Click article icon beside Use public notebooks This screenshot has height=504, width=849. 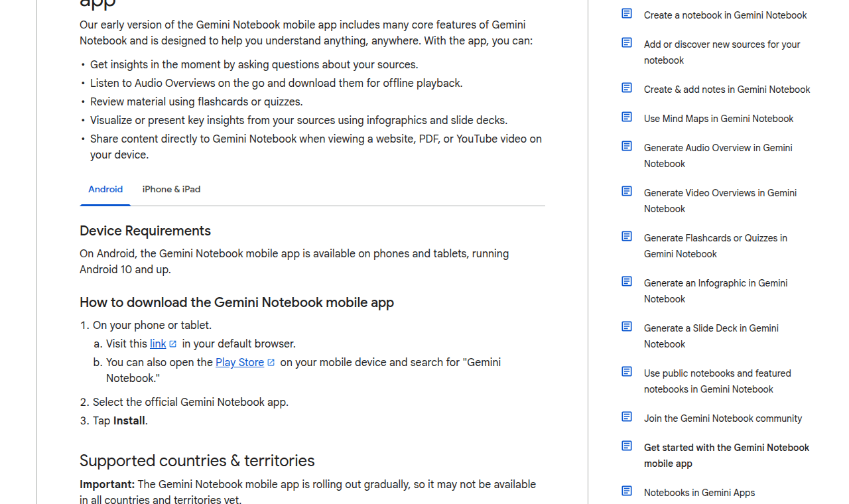click(x=627, y=371)
